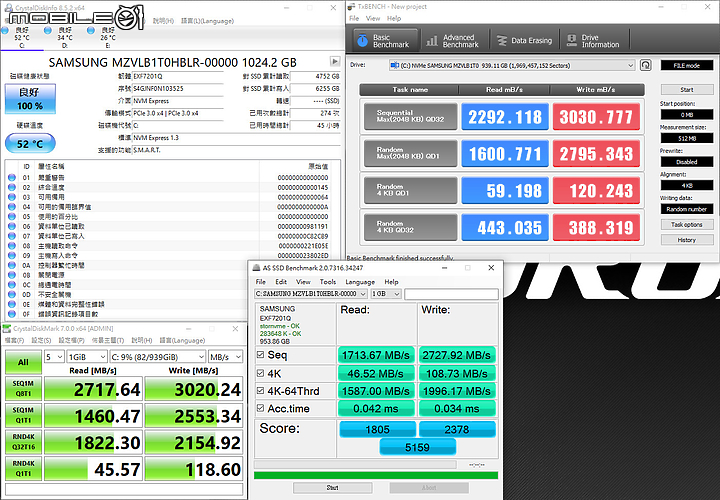
Task: Click status icon of SMART attribute 06
Action: [x=12, y=226]
